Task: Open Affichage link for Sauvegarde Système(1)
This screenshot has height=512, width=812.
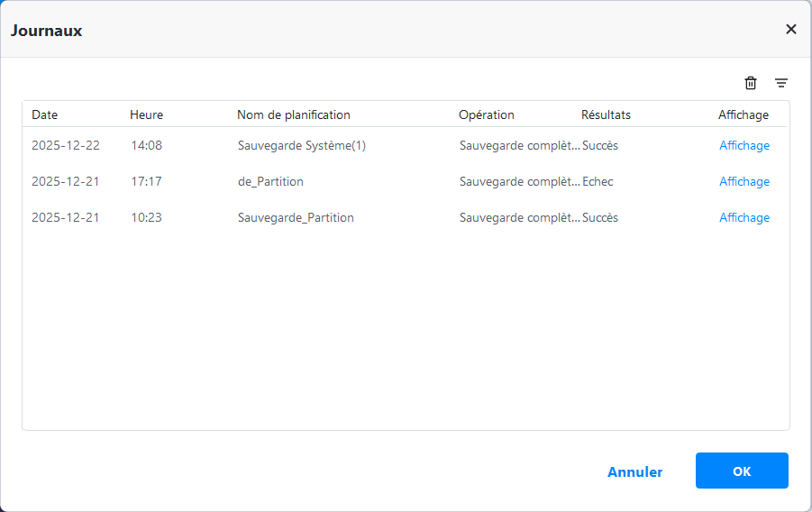Action: point(744,145)
